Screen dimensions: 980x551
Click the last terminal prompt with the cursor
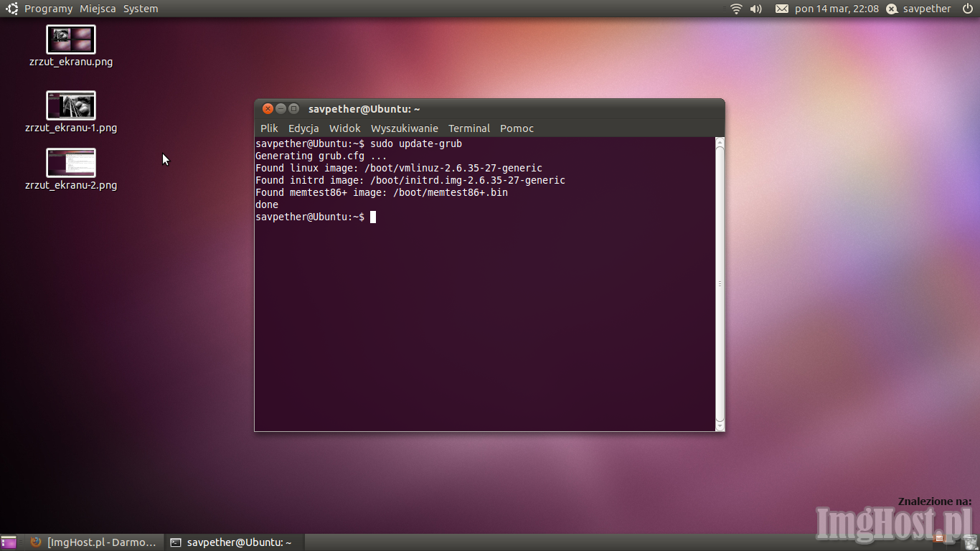pyautogui.click(x=316, y=217)
